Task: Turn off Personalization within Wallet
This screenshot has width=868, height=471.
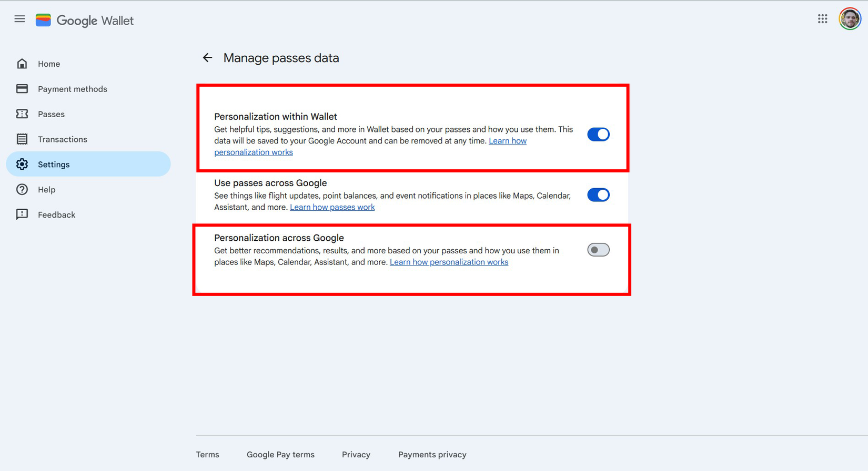Action: (x=598, y=135)
